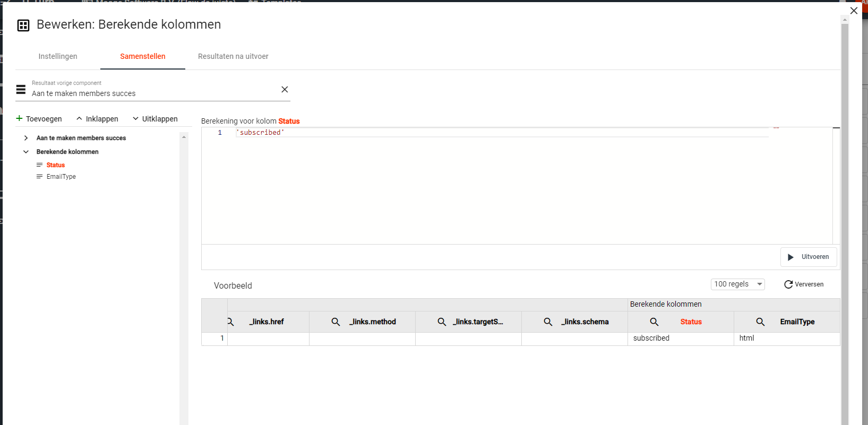Open the Resultaten na uitvoer tab
Image resolution: width=868 pixels, height=425 pixels.
coord(233,56)
